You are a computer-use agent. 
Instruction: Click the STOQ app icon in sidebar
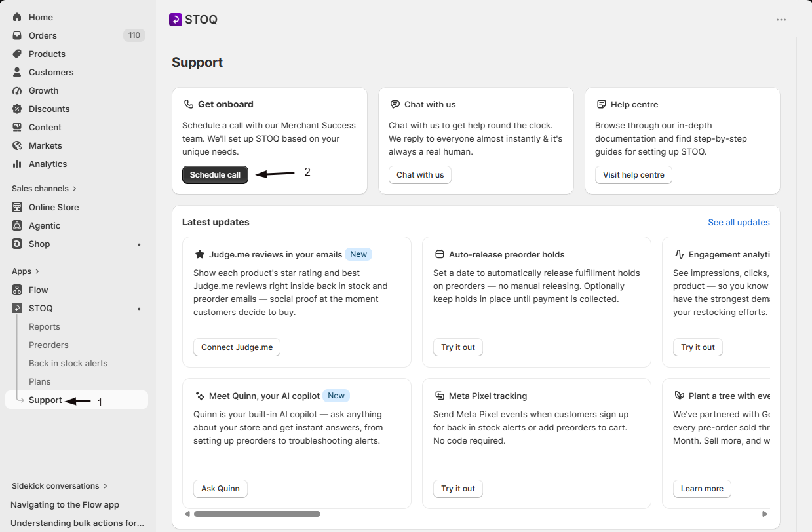[17, 308]
